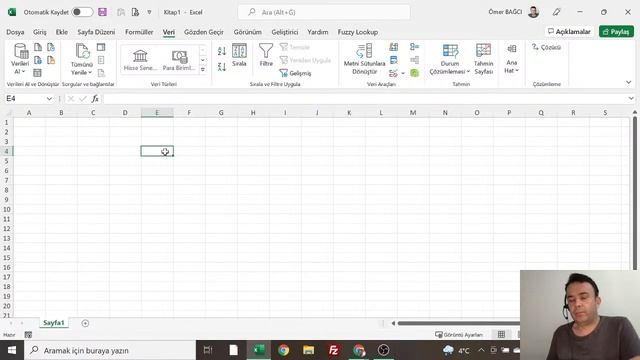640x360 pixels.
Task: Open Ana Hat outline dropdown
Action: tap(511, 59)
